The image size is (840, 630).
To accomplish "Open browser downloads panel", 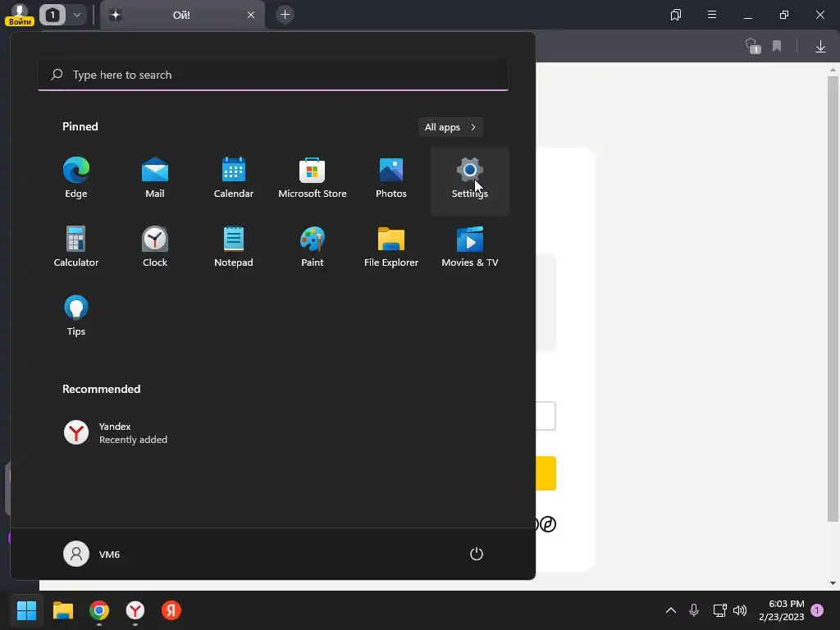I will coord(820,47).
